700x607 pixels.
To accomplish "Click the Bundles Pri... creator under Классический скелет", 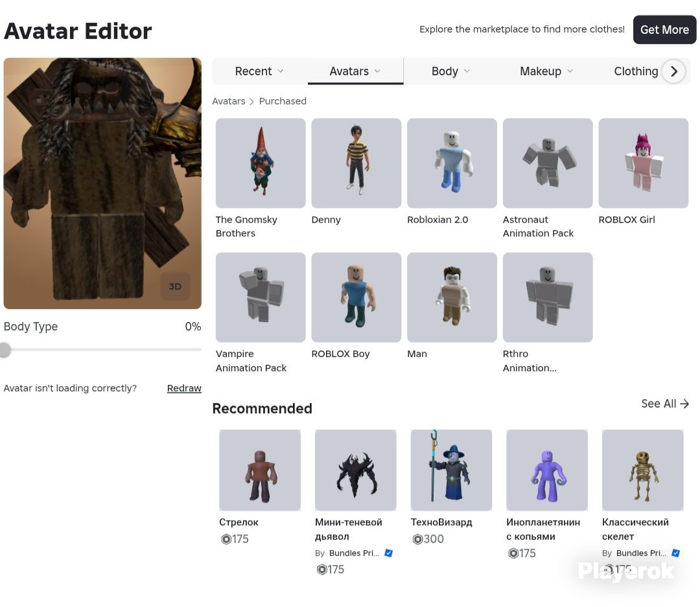I will (641, 553).
